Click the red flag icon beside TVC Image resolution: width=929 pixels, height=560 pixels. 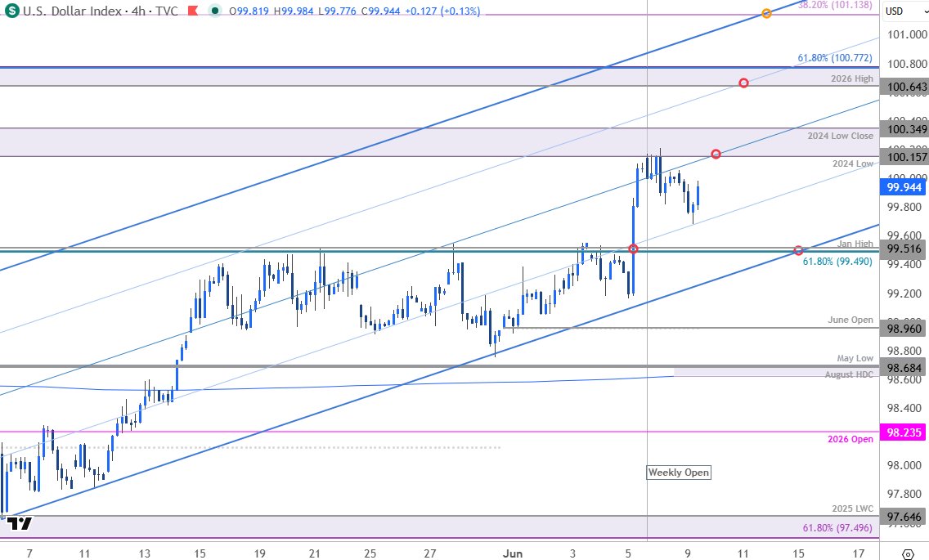(192, 11)
